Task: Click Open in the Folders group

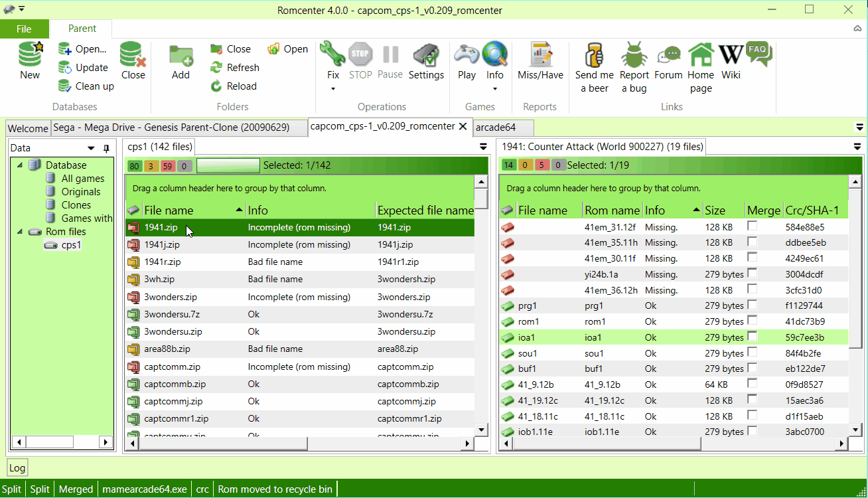Action: [x=287, y=48]
